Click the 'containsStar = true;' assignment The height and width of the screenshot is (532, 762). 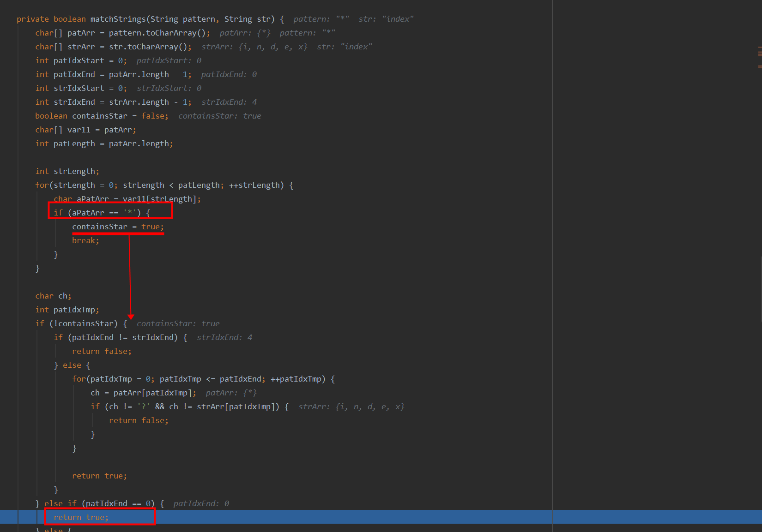coord(118,227)
